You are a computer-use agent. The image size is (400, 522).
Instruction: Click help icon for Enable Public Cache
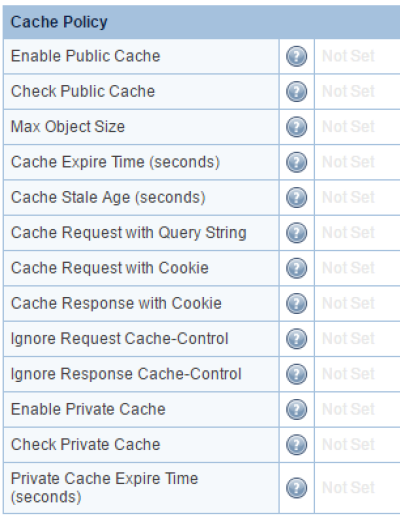click(x=296, y=56)
